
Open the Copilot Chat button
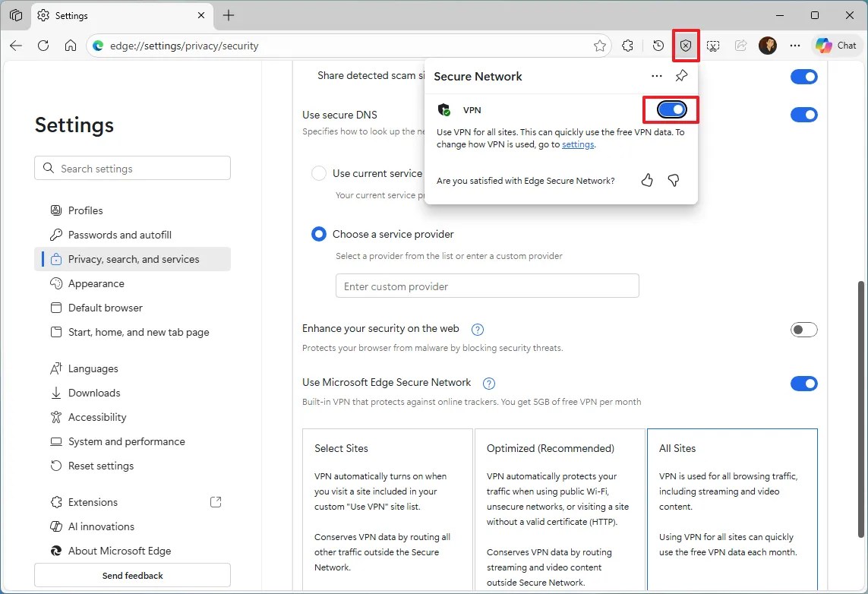[835, 46]
